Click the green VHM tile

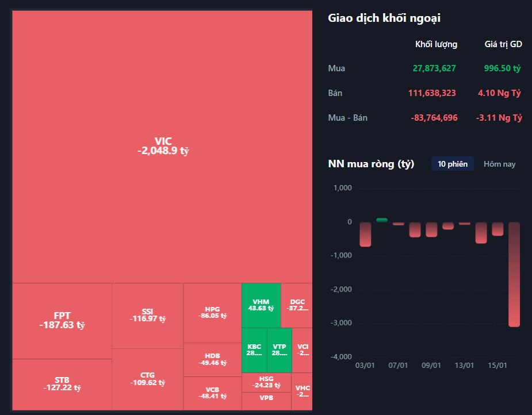point(261,305)
